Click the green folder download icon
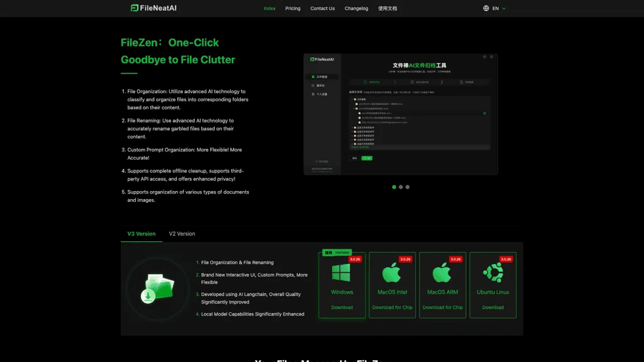644x362 pixels. pos(158,288)
